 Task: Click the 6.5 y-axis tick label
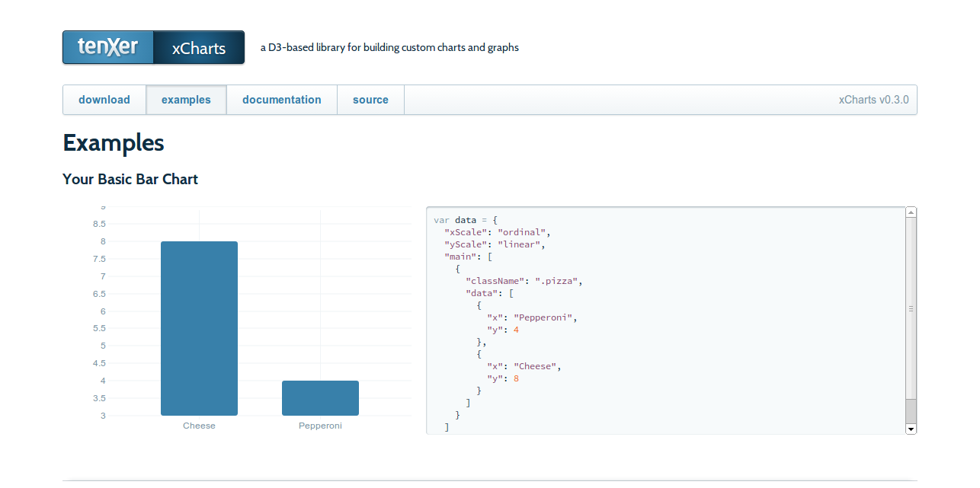(x=99, y=294)
